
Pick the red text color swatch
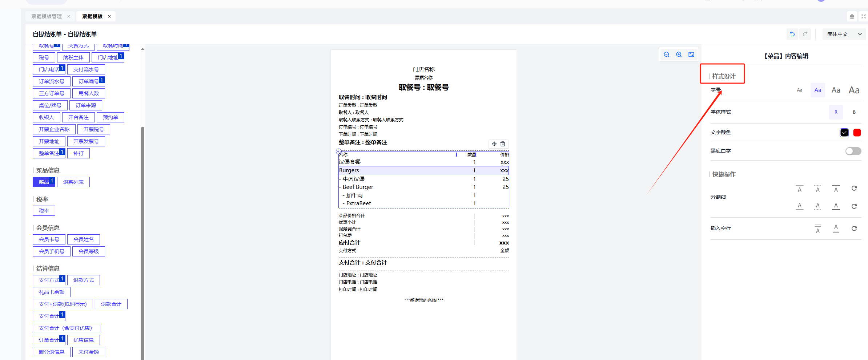pos(857,133)
